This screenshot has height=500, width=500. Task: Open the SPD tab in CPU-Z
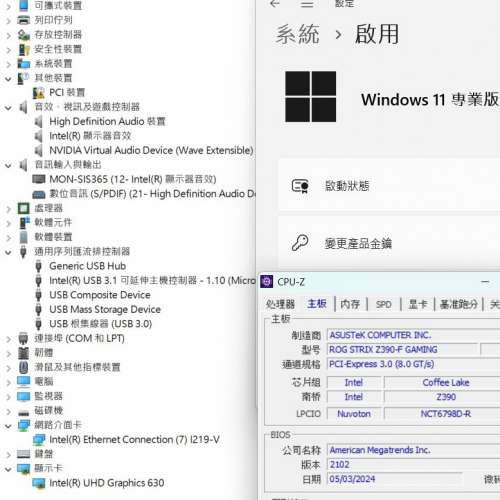[x=384, y=304]
